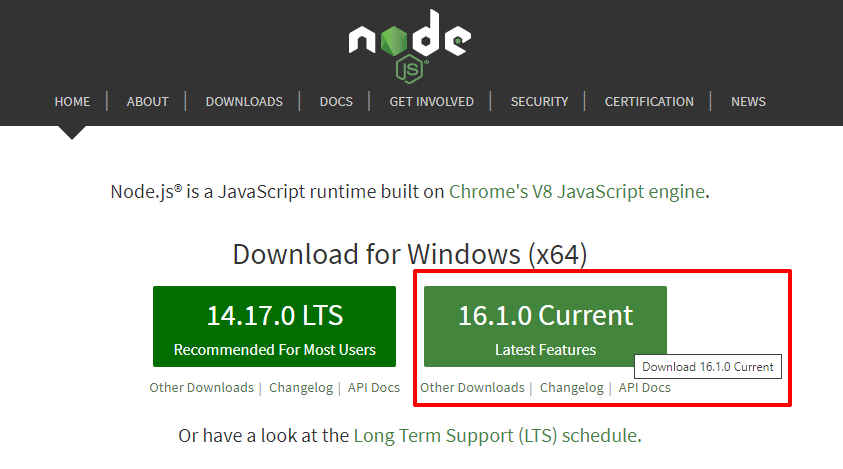843x469 pixels.
Task: Open Other Downloads under 16.1.0 Current
Action: point(472,388)
